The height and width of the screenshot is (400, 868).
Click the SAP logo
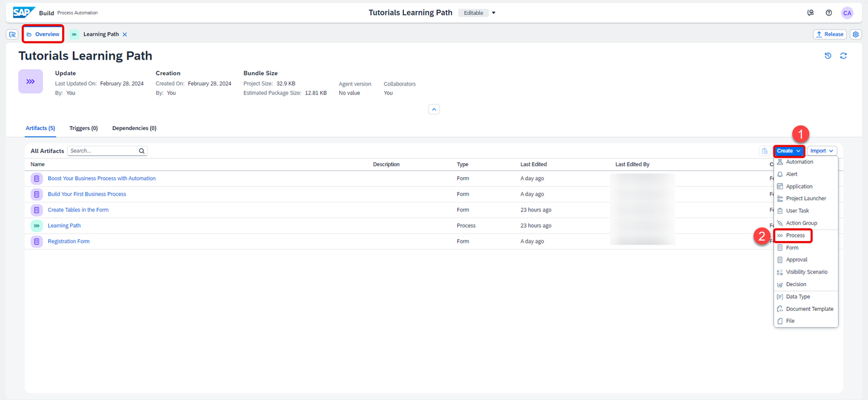coord(24,13)
